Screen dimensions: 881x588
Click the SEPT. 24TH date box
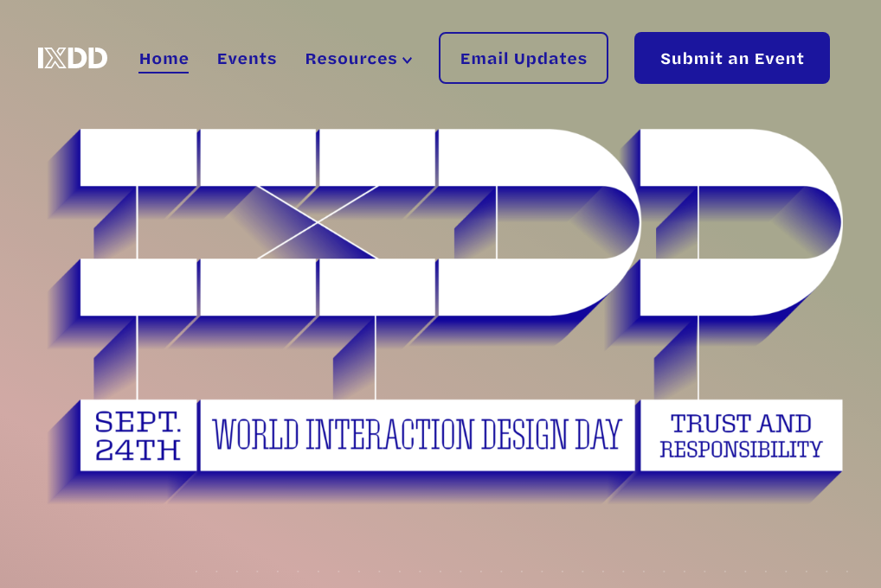138,435
